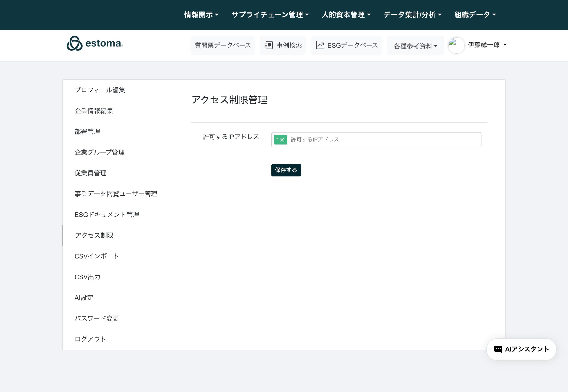Open the 伊藤総一郎 user menu

tap(487, 45)
